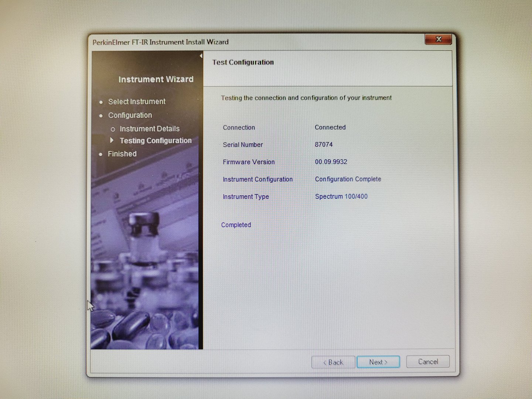Image resolution: width=532 pixels, height=399 pixels.
Task: Click the Configuration Complete status
Action: coord(348,179)
